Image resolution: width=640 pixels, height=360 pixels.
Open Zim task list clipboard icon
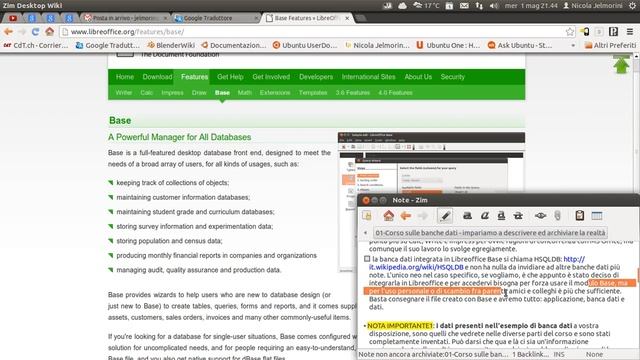tap(580, 216)
